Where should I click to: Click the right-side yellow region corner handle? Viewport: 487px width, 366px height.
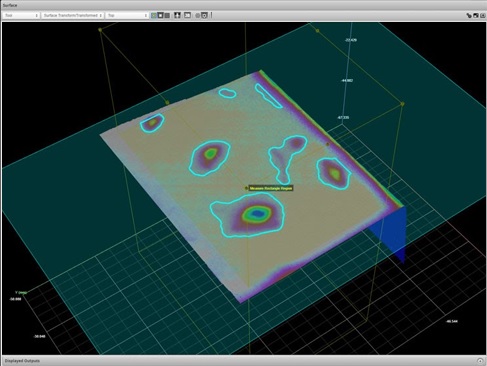coord(402,104)
